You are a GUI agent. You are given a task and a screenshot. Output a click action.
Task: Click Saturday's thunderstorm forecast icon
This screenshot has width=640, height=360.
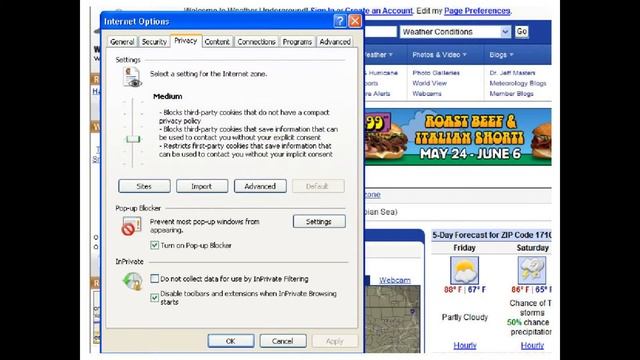531,270
